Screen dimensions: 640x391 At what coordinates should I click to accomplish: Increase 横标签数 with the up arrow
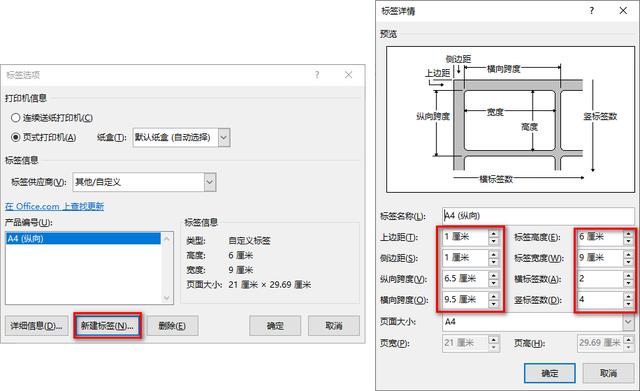click(x=629, y=275)
